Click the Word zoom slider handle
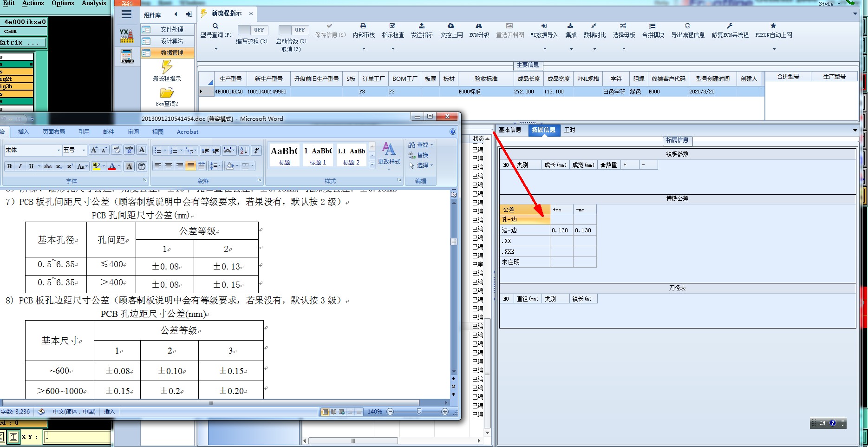868x447 pixels. [419, 412]
